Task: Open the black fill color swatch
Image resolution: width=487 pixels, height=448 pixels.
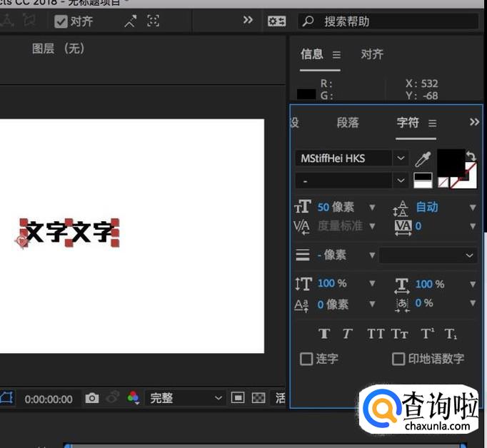Action: click(450, 162)
